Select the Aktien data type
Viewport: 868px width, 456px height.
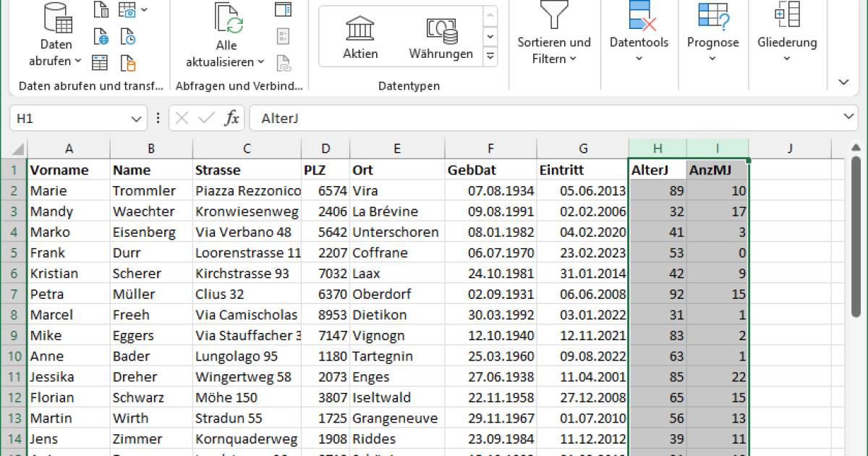pos(360,38)
